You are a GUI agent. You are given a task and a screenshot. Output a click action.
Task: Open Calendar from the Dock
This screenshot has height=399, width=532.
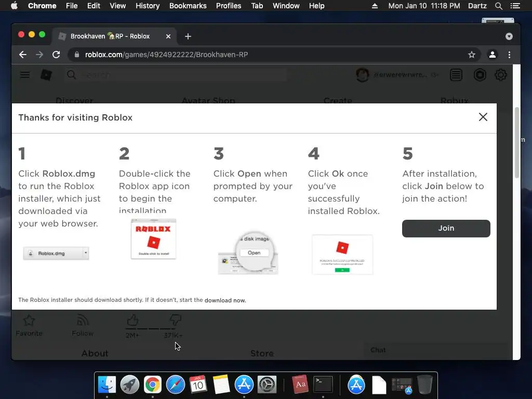(198, 385)
